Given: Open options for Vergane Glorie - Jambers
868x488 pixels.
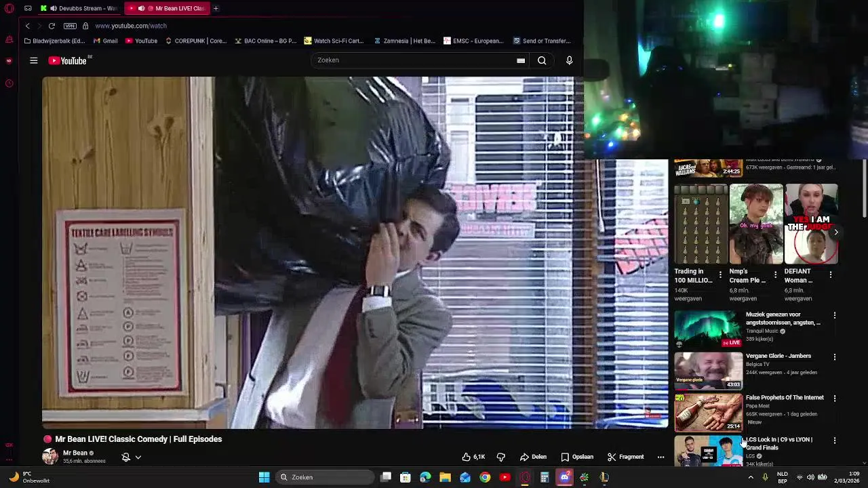Looking at the screenshot, I should [835, 357].
